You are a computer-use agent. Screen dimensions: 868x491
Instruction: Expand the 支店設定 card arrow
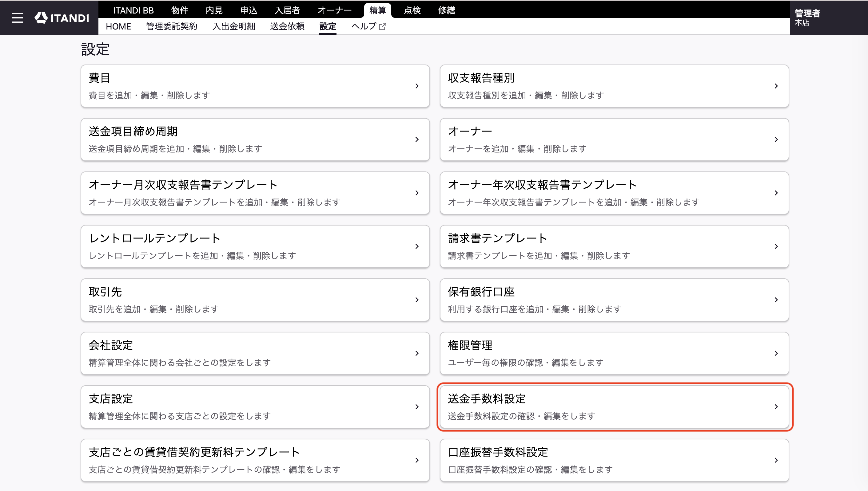tap(417, 407)
